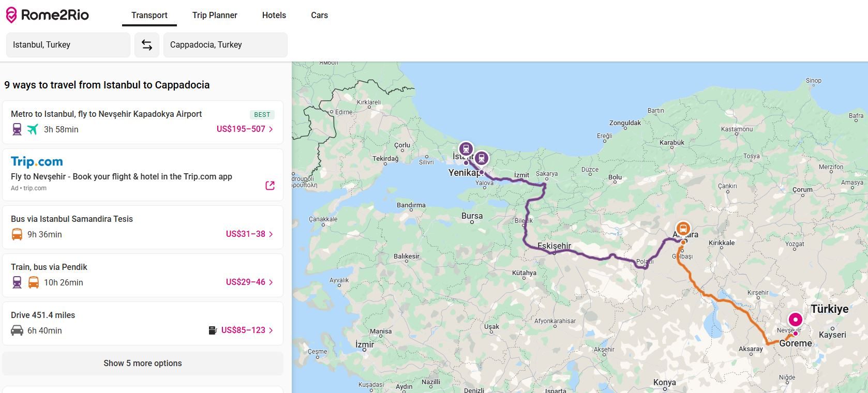
Task: Edit the Cappadocia, Turkey destination field
Action: (225, 45)
